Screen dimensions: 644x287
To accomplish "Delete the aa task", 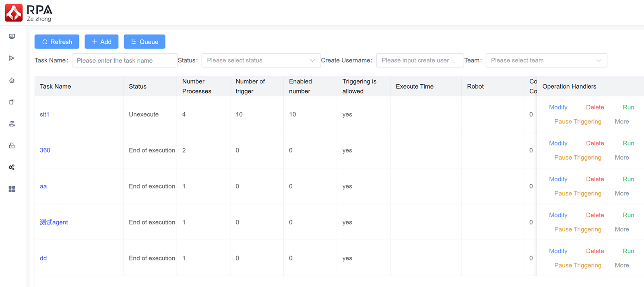I will [595, 179].
